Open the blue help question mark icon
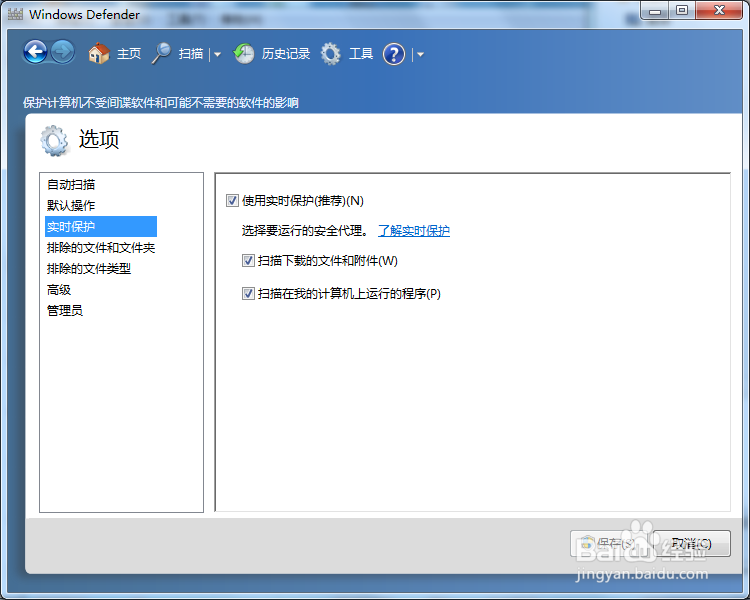Image resolution: width=750 pixels, height=600 pixels. [394, 54]
